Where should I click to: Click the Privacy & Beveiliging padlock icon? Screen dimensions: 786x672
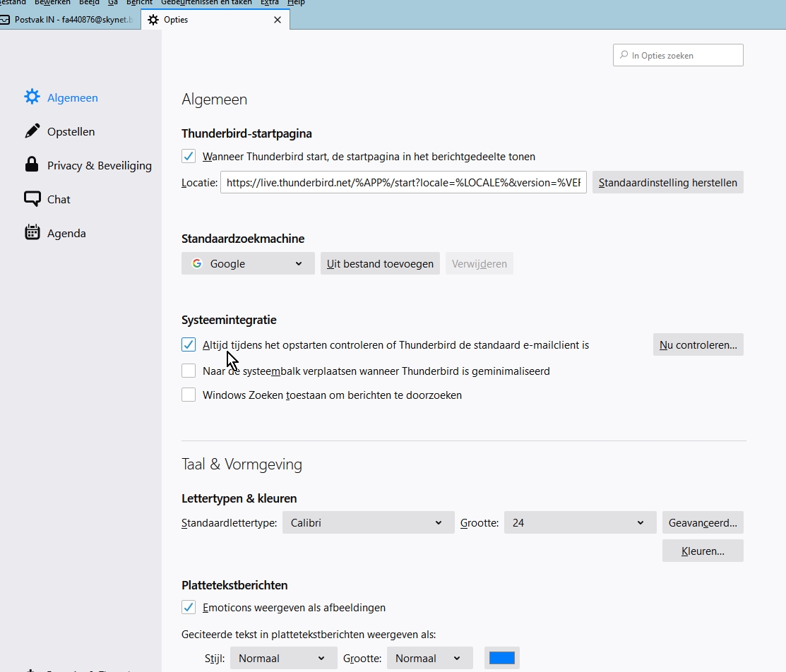(x=32, y=165)
